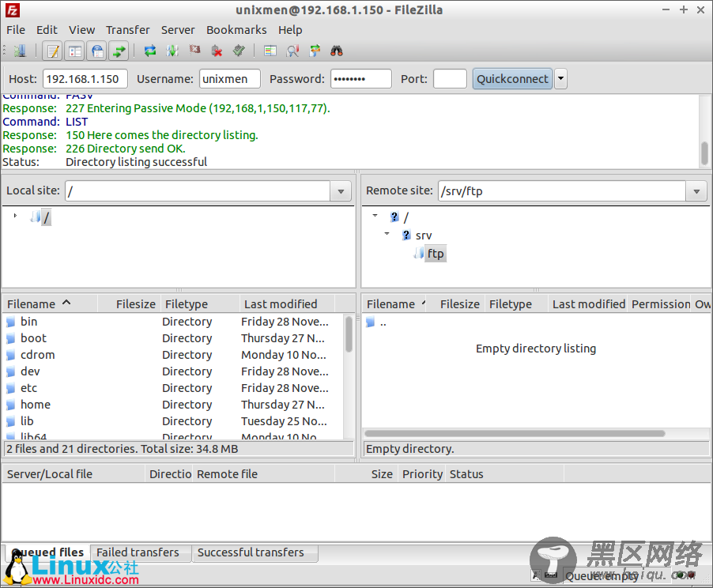713x588 pixels.
Task: Select the boot directory row
Action: coord(173,338)
